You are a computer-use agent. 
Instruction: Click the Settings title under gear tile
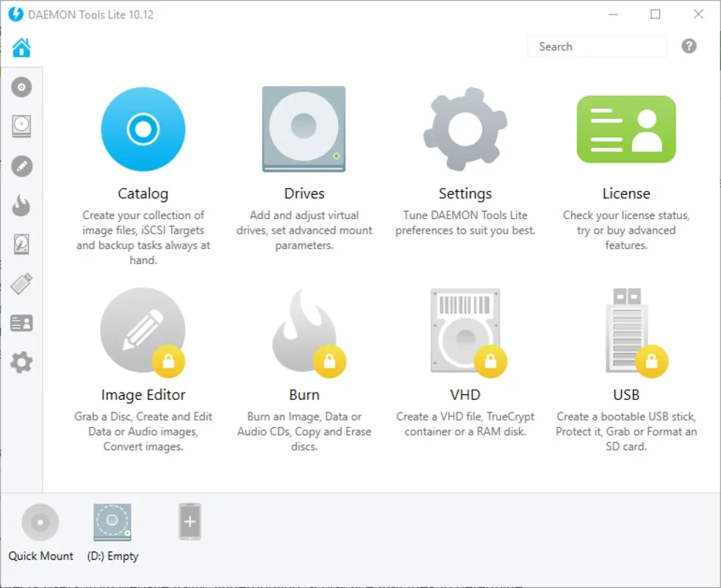(x=465, y=194)
